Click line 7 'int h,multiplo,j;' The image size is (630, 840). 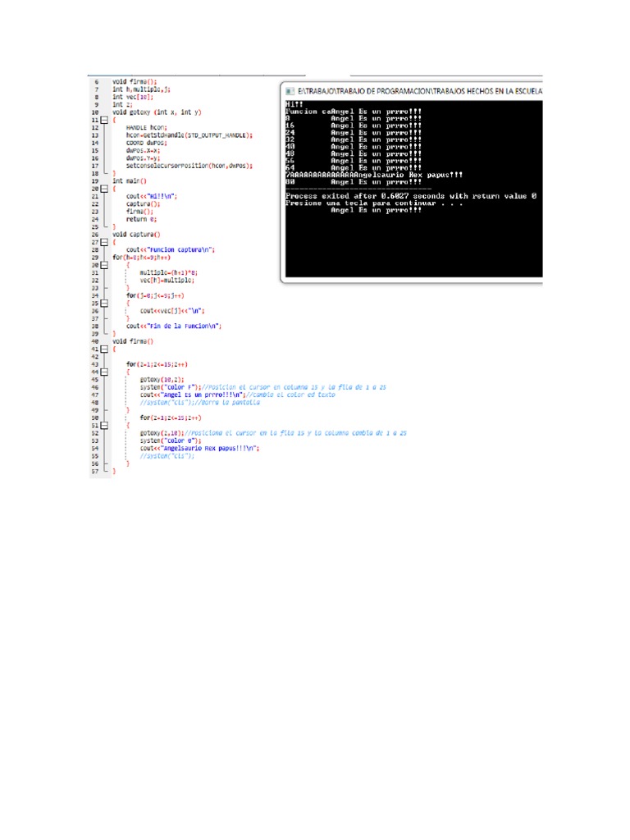click(x=141, y=89)
